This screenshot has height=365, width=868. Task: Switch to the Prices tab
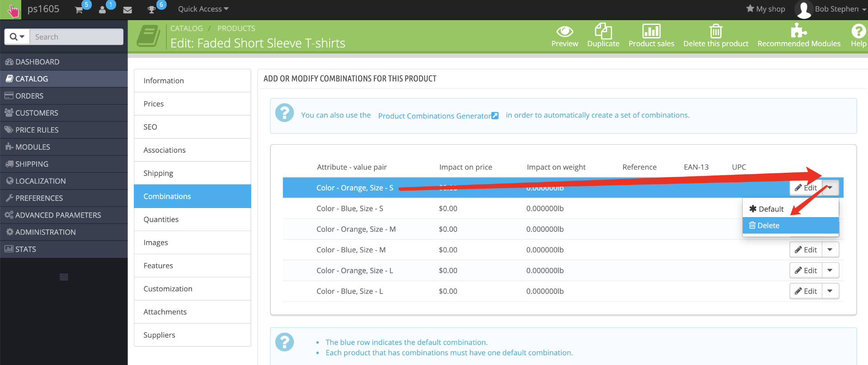pyautogui.click(x=193, y=104)
